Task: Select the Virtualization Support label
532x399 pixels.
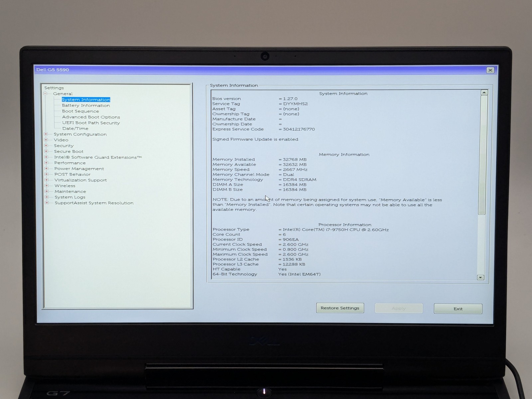Action: [80, 180]
